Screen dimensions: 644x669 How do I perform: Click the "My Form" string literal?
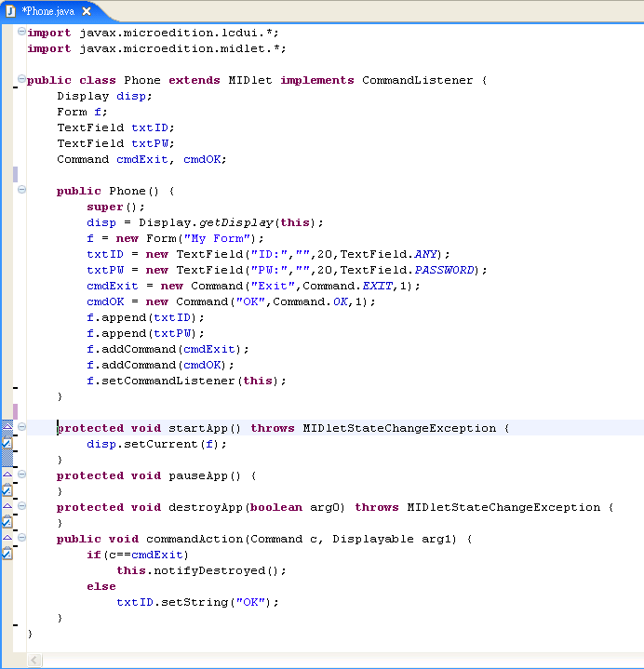coord(217,238)
